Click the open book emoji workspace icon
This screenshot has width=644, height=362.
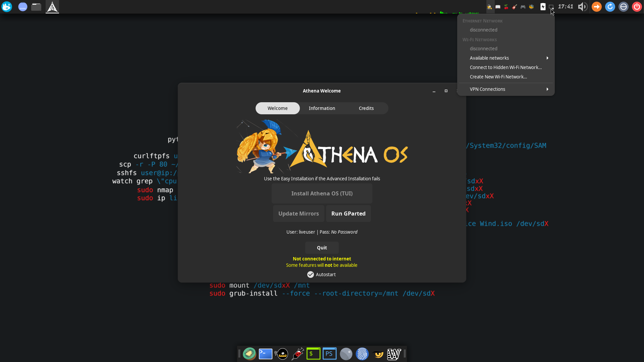[x=498, y=7]
